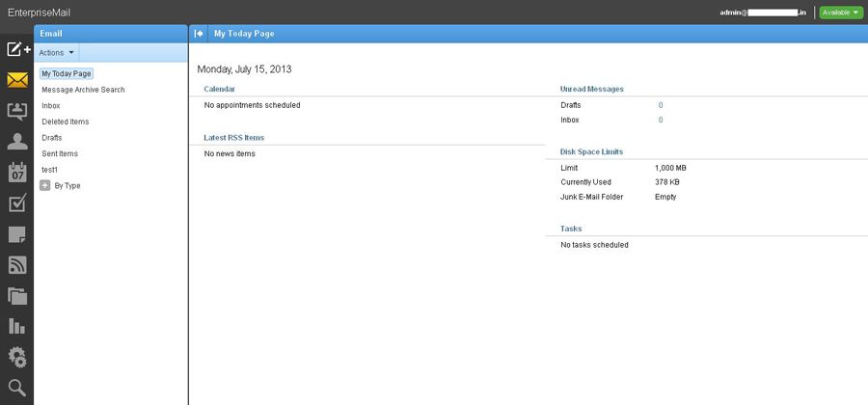Screen dimensions: 868x405
Task: Expand the By Type tree node
Action: point(45,185)
